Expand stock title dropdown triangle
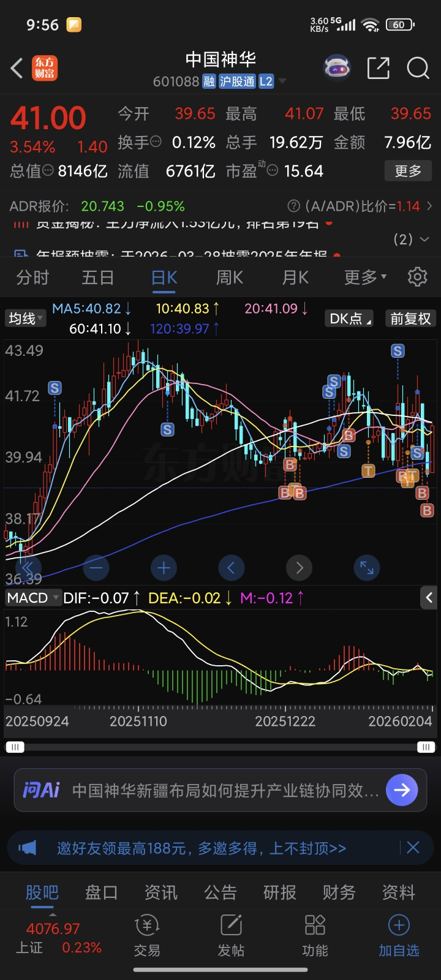Screen dimensions: 441x980 [282, 81]
